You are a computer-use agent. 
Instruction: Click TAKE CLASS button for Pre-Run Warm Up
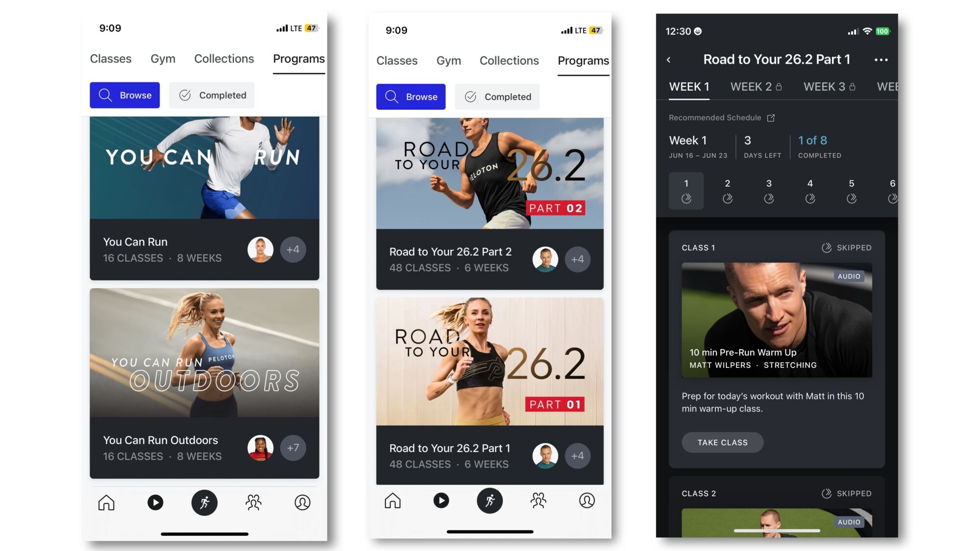point(722,442)
